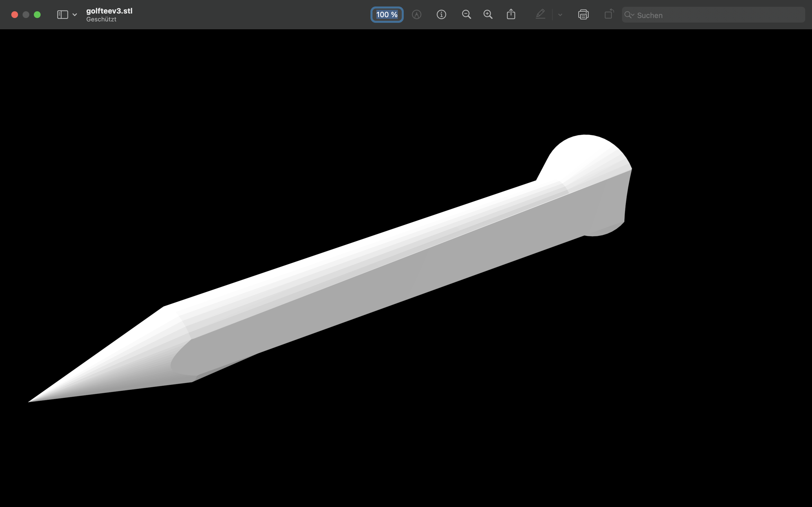
Task: Click the golfteev3.stl document title
Action: (x=109, y=11)
